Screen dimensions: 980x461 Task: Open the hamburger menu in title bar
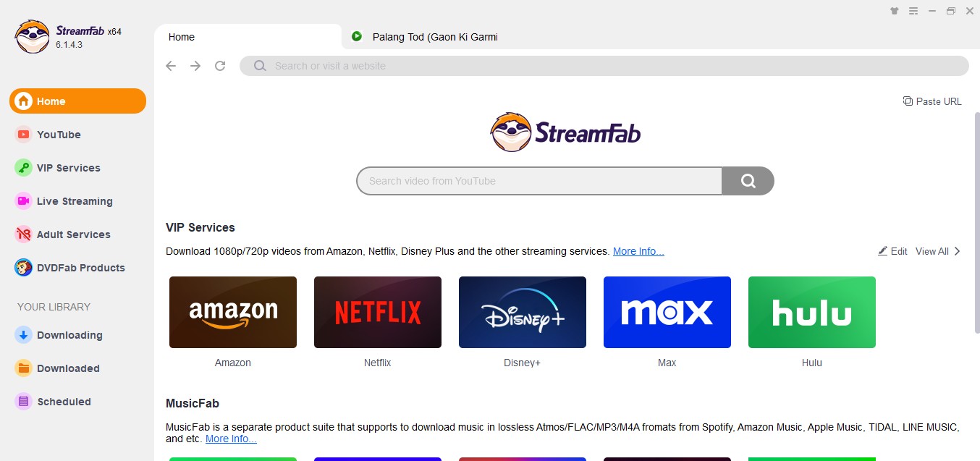coord(913,11)
